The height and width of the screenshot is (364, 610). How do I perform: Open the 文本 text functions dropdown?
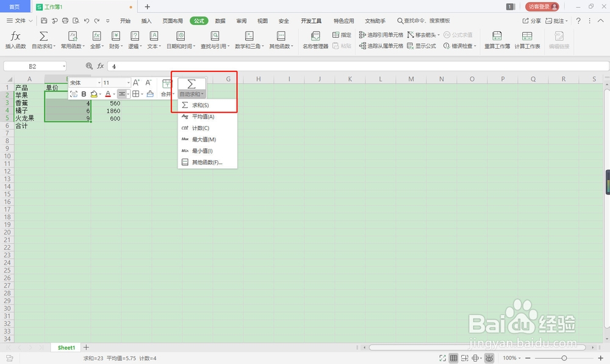click(x=154, y=40)
